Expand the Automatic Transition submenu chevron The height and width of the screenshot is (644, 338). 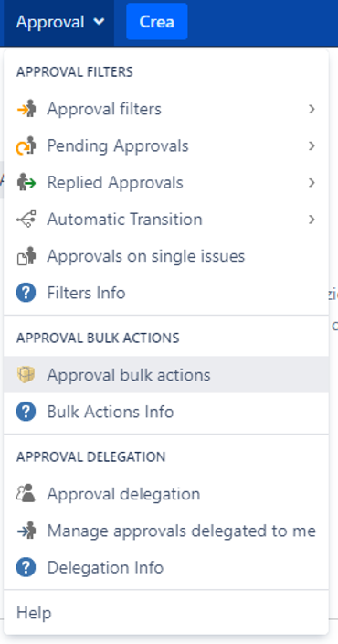coord(312,220)
